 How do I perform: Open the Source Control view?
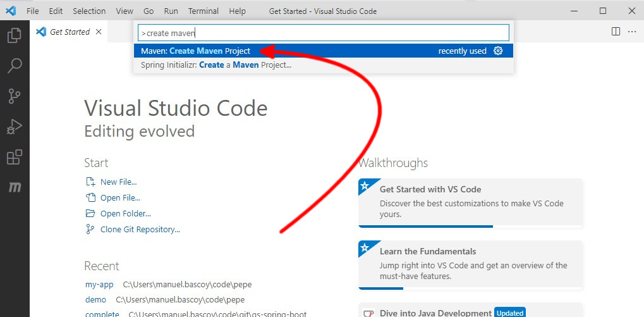(14, 96)
